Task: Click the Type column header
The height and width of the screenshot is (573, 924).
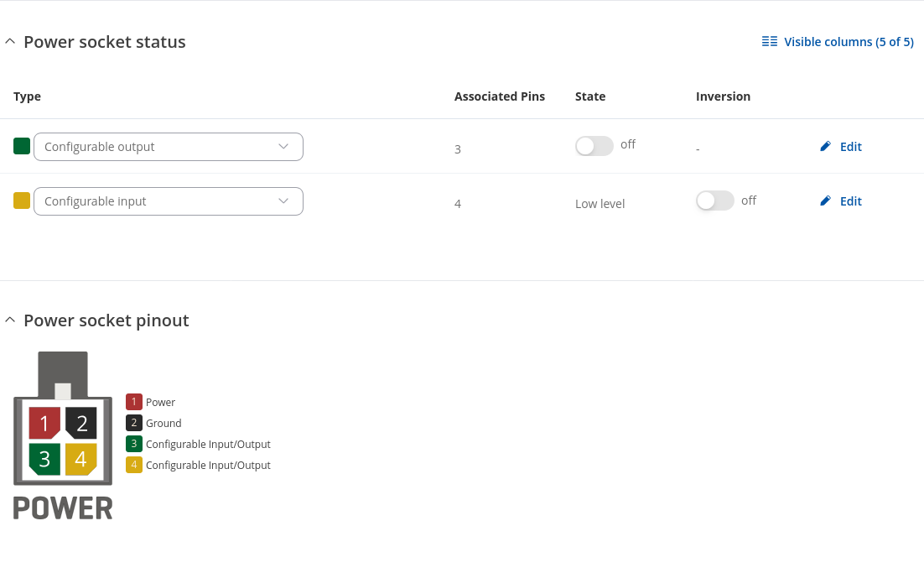Action: pyautogui.click(x=28, y=96)
